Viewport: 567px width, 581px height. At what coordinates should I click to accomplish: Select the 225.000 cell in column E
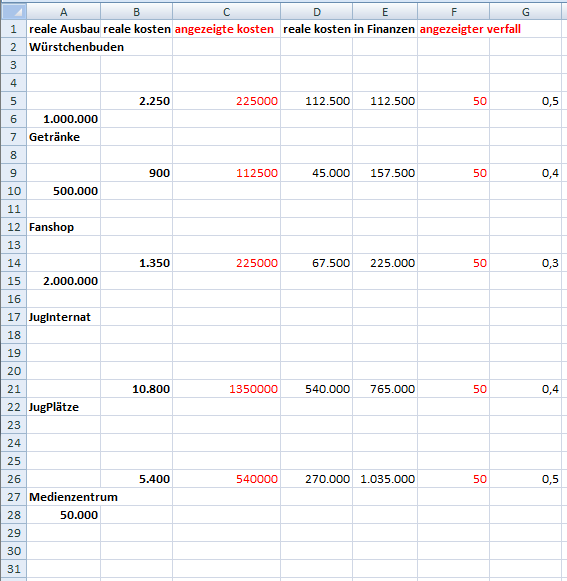(385, 263)
